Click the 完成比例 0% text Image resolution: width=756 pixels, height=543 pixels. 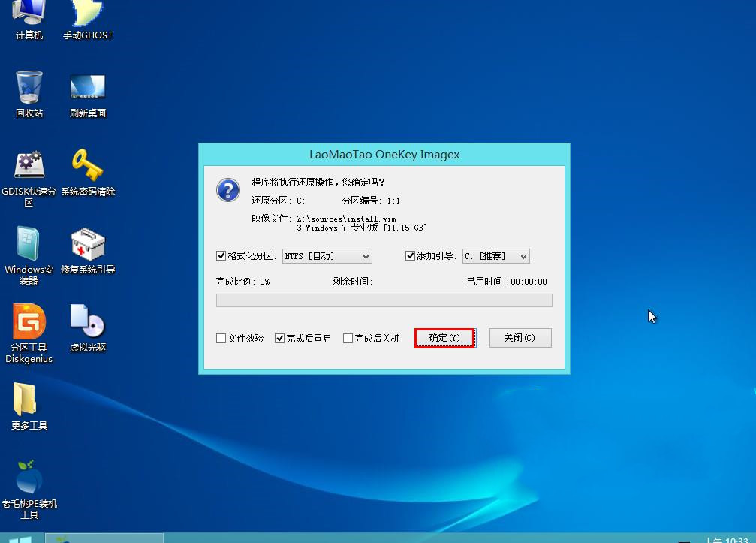(242, 281)
